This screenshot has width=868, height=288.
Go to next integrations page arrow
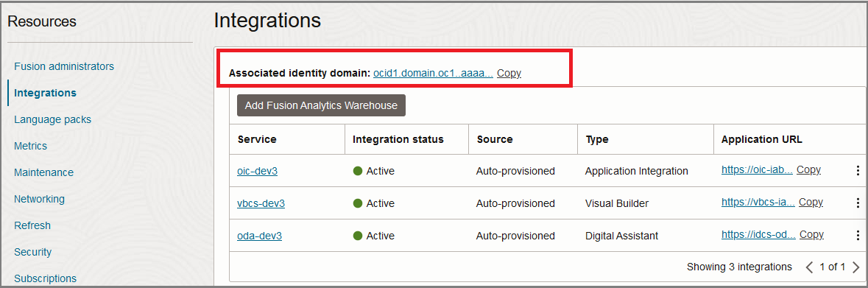(x=855, y=267)
